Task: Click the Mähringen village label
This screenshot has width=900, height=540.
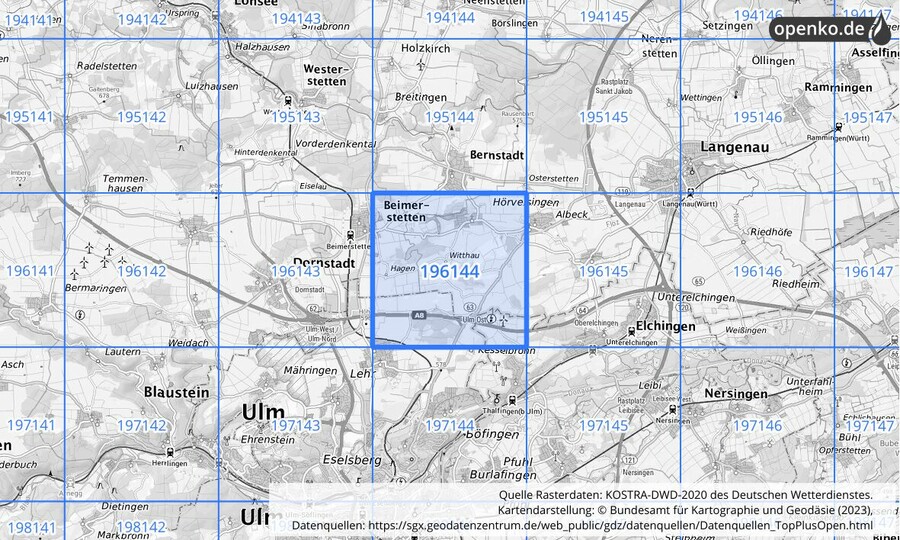Action: coord(311,371)
